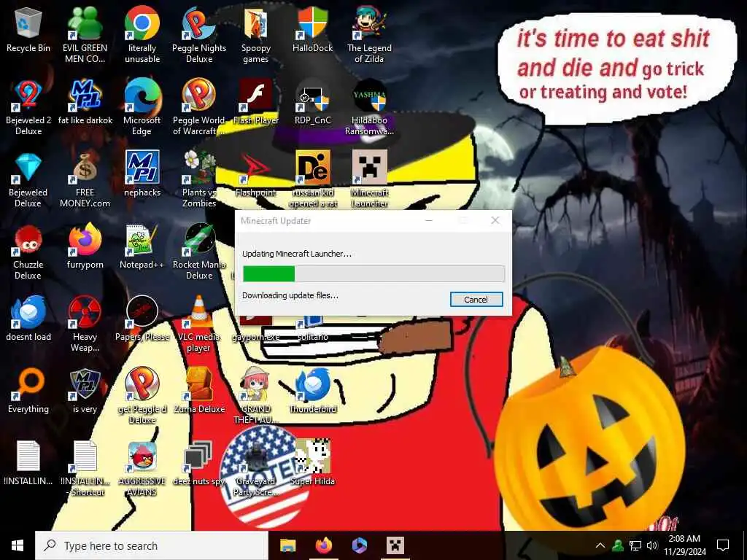
Task: Open the notification center
Action: coord(723,545)
